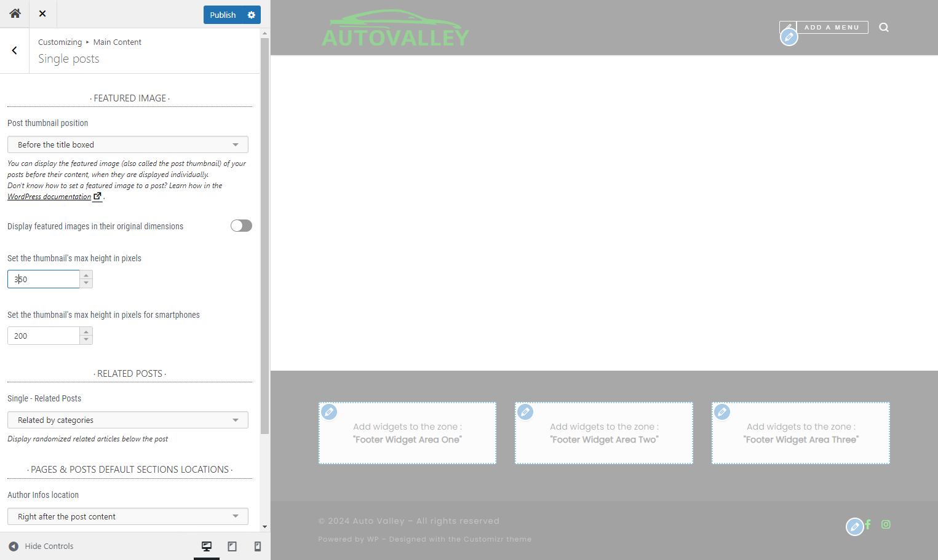This screenshot has height=560, width=938.
Task: Edit Footer Widget Area One pencil icon
Action: [329, 412]
